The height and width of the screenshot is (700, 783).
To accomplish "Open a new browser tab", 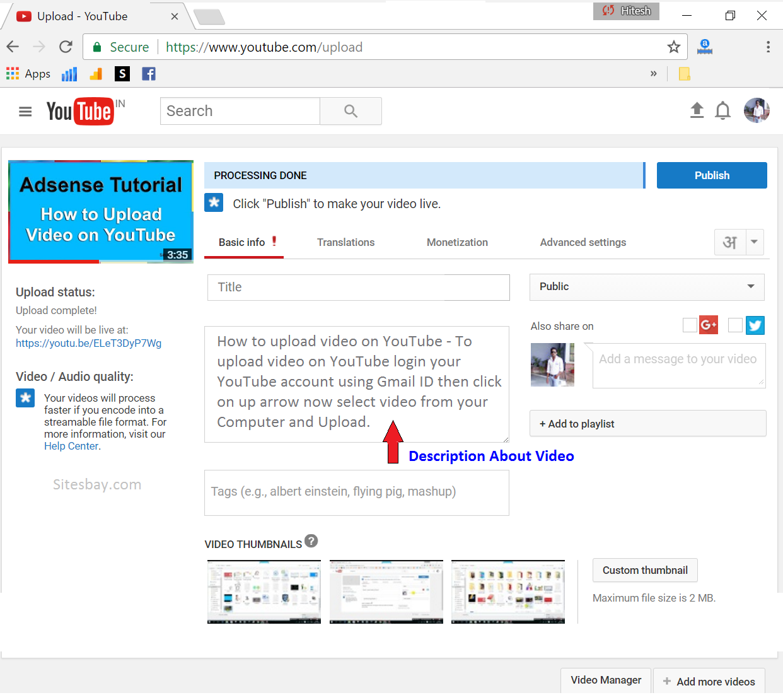I will point(209,17).
